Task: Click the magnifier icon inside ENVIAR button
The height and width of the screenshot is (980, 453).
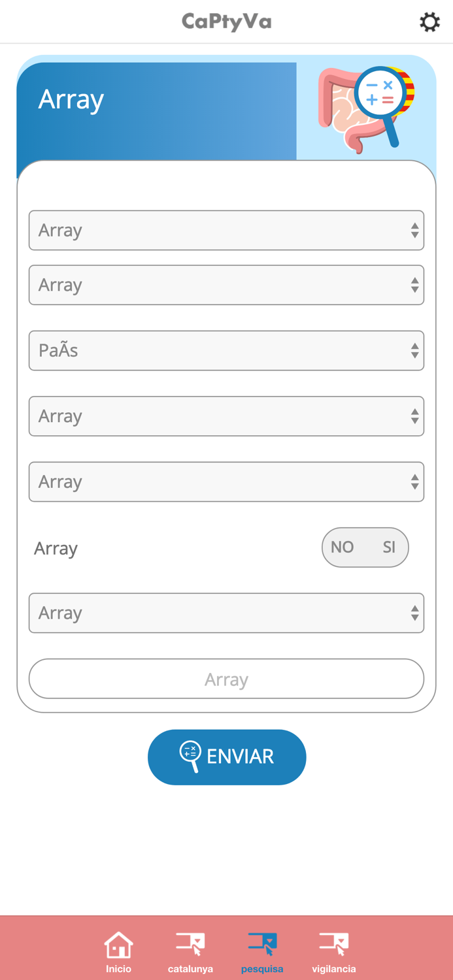Action: click(190, 756)
